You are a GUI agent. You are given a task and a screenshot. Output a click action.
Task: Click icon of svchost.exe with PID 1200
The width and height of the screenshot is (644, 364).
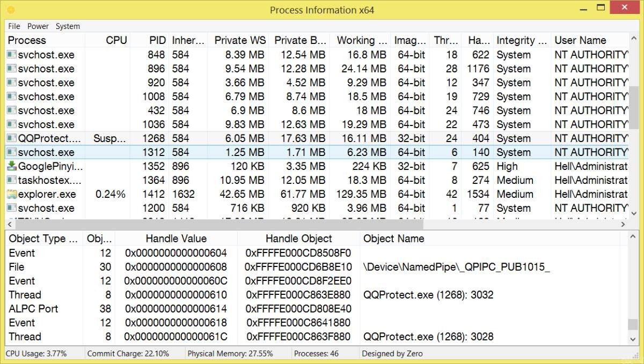click(x=12, y=208)
